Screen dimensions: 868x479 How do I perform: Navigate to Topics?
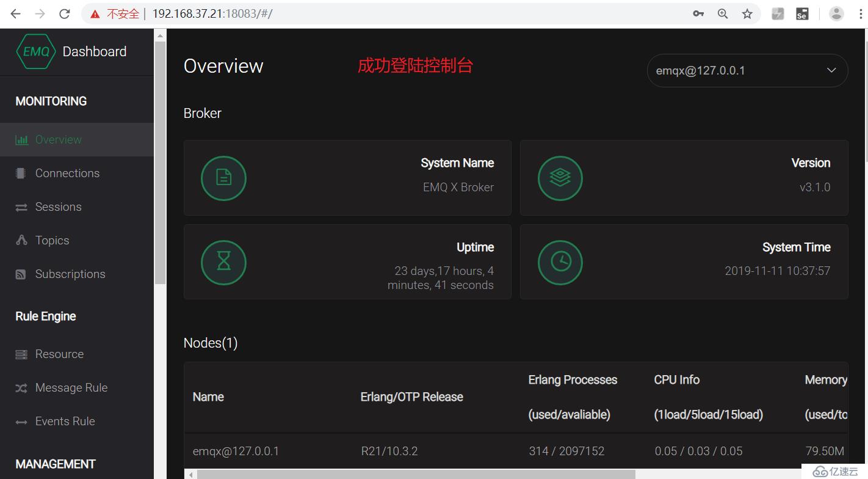pos(77,240)
